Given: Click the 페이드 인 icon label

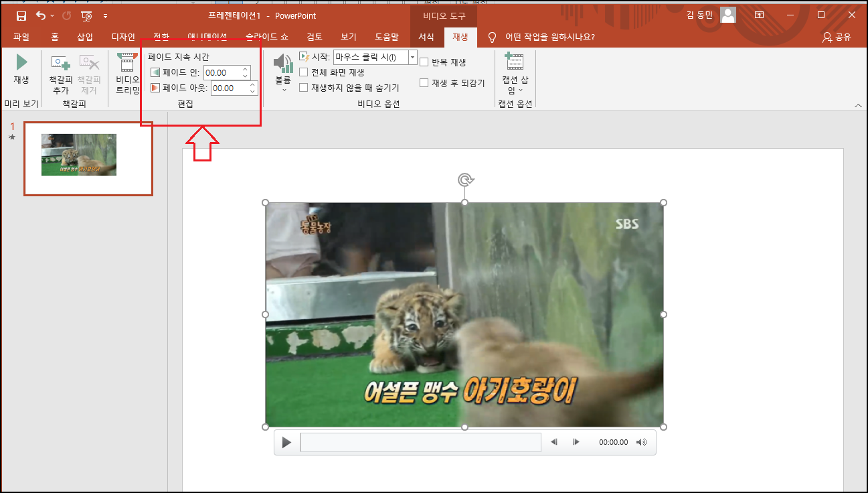Looking at the screenshot, I should tap(155, 72).
